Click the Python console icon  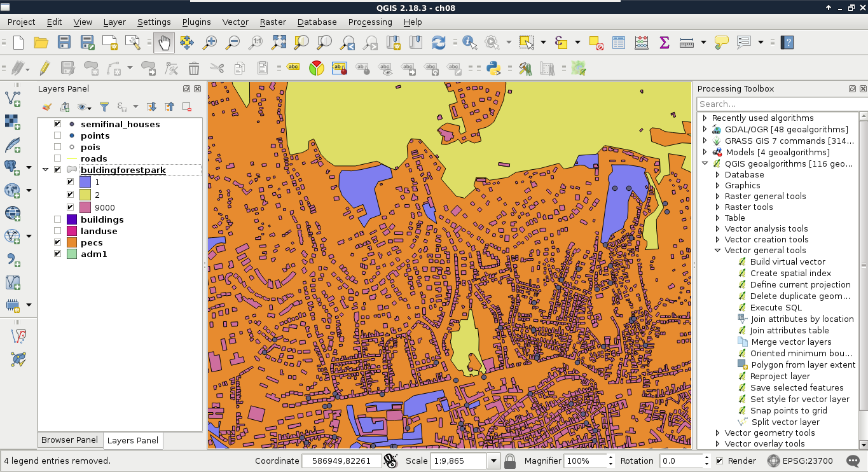coord(493,68)
